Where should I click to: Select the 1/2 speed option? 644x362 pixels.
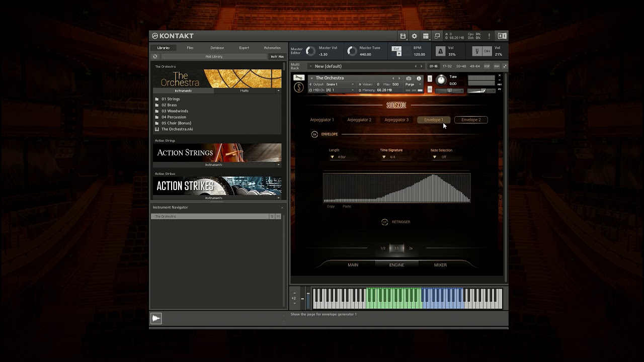[383, 248]
